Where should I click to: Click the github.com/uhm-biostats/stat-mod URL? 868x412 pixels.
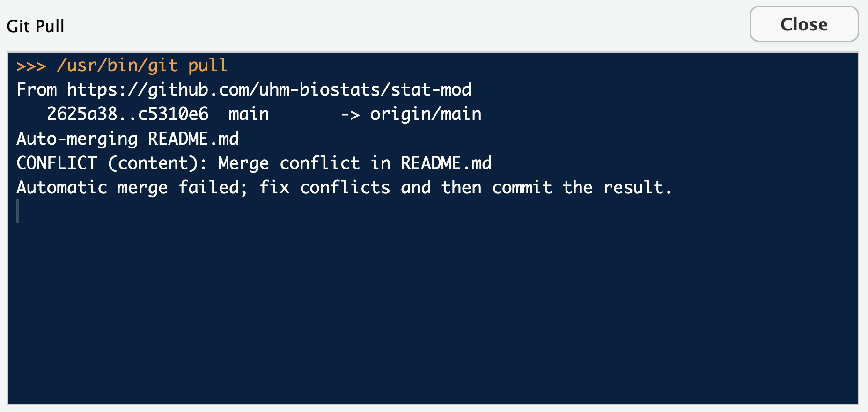click(269, 90)
